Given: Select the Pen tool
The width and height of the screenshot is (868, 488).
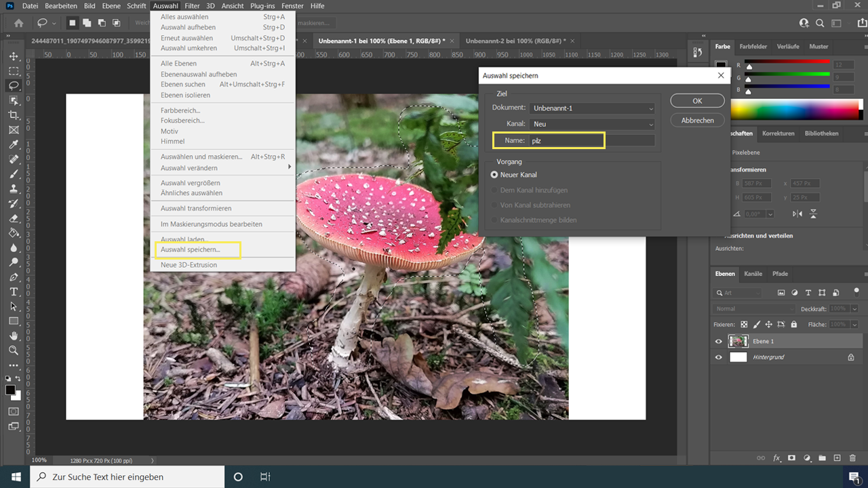Looking at the screenshot, I should 14,277.
